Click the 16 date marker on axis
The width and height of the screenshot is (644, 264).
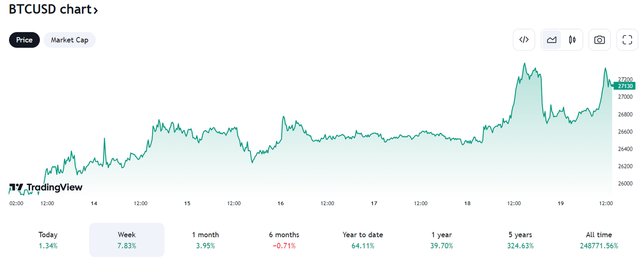pyautogui.click(x=280, y=203)
